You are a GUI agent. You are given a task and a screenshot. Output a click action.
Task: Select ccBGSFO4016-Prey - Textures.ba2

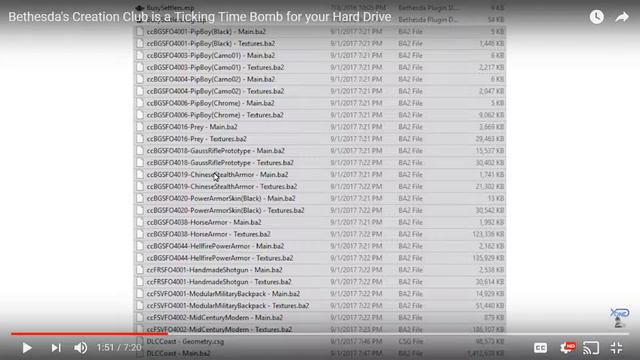(x=196, y=139)
